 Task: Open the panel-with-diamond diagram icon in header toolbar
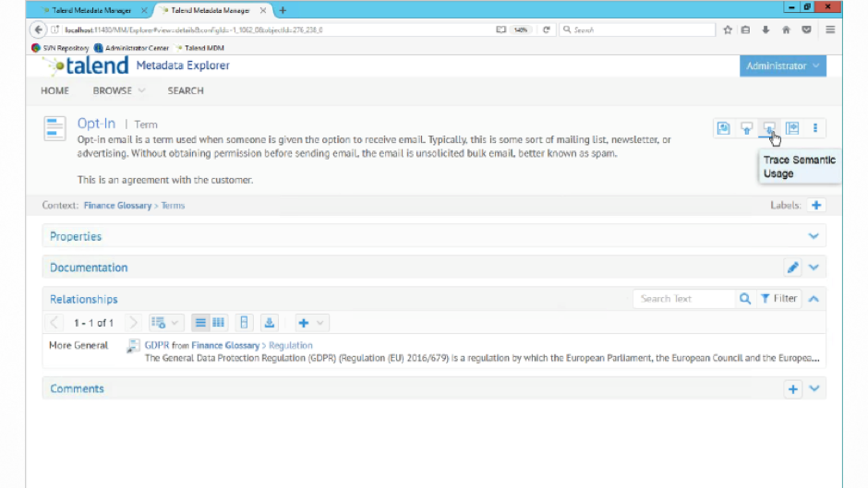[x=792, y=128]
